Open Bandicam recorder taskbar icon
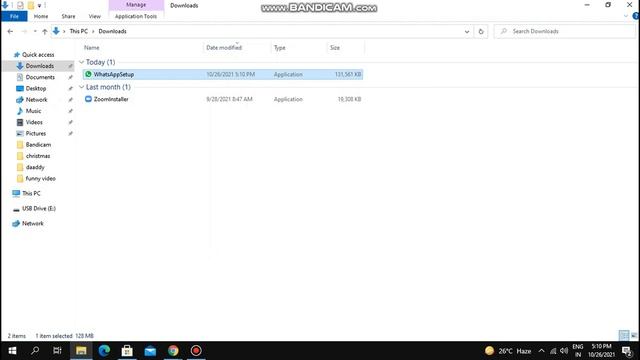This screenshot has height=360, width=640. click(196, 351)
